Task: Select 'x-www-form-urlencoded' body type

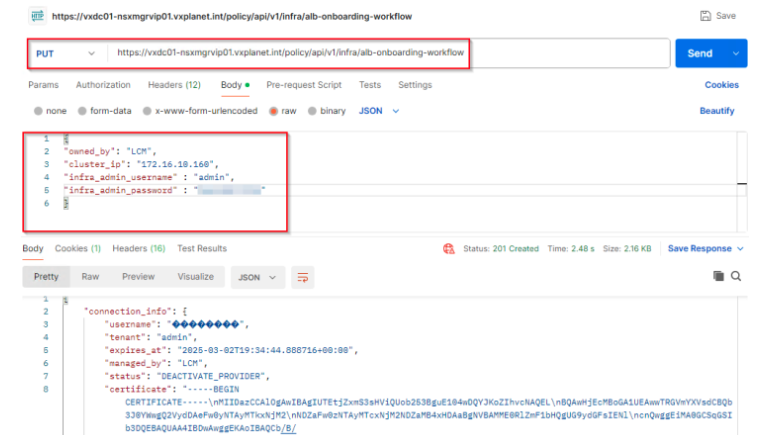Action: point(147,111)
